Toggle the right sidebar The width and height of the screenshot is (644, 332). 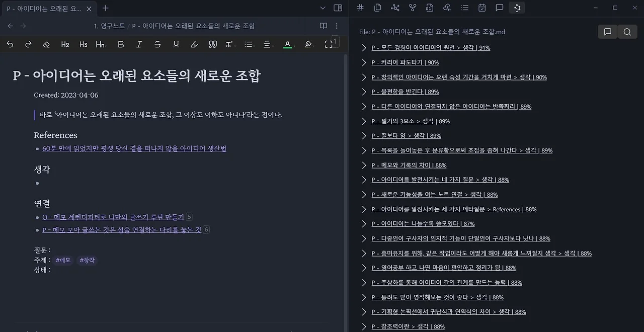tap(338, 8)
